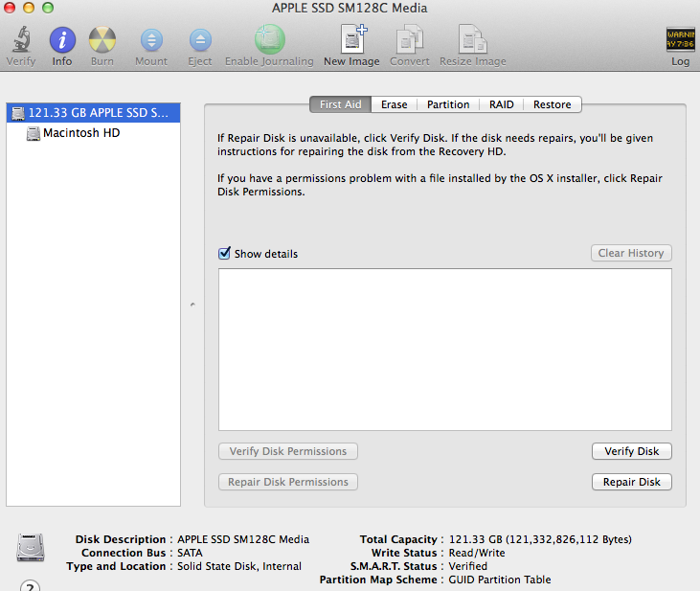Click the Clear History button
700x591 pixels.
[631, 253]
